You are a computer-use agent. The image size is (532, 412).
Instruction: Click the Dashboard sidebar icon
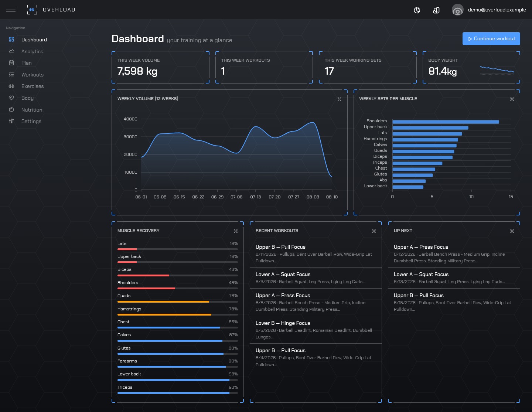[11, 40]
